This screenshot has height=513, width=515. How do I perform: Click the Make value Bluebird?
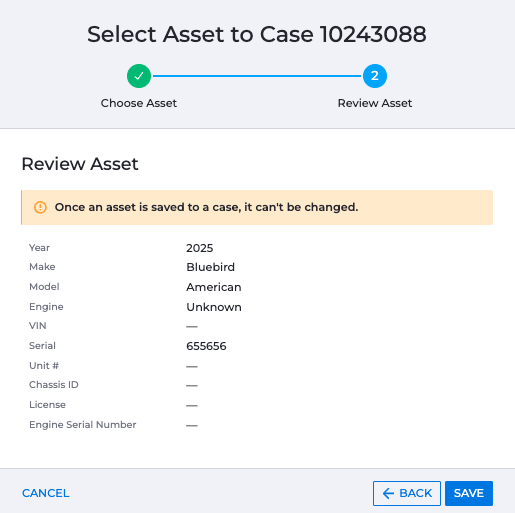210,267
